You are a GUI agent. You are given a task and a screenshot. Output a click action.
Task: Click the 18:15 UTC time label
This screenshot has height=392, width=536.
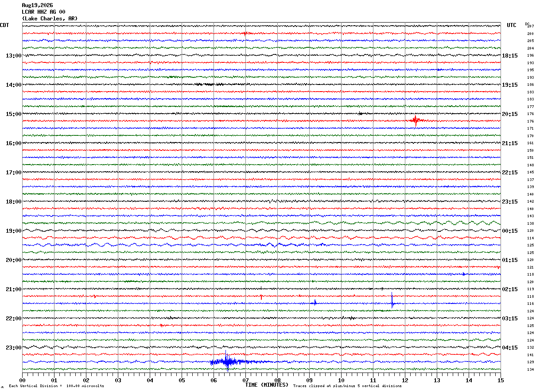coord(510,56)
